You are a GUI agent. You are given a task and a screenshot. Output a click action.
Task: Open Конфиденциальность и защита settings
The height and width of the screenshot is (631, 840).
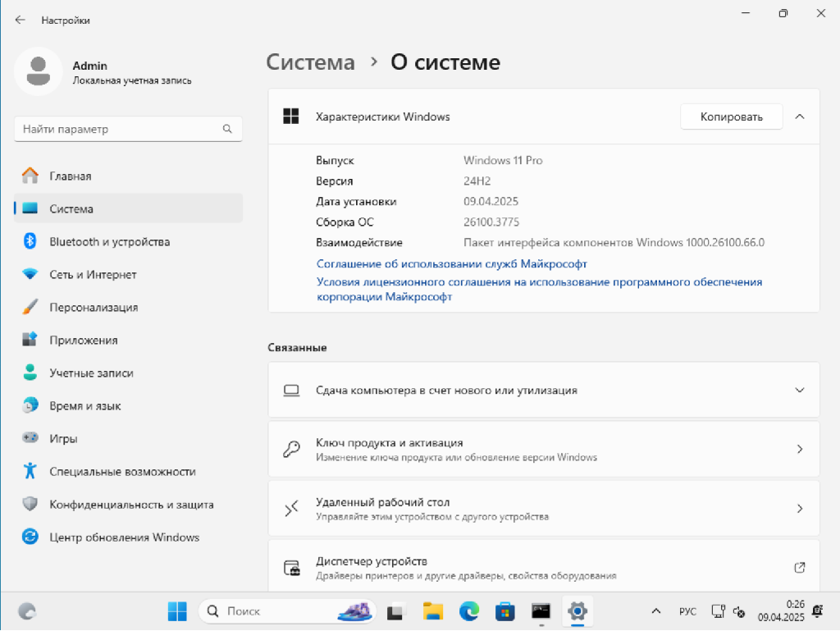coord(128,504)
